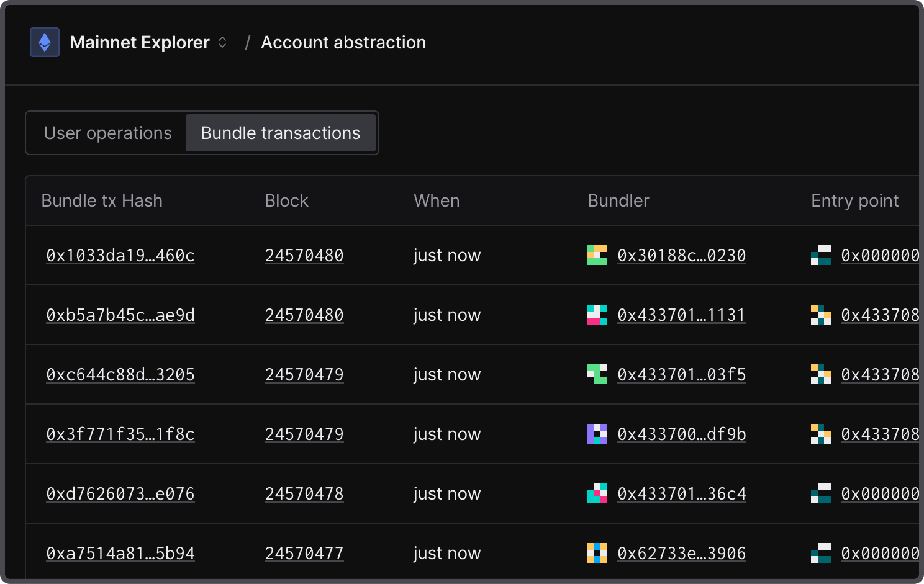The width and height of the screenshot is (924, 584).
Task: Select the Bundle transactions tab
Action: pyautogui.click(x=280, y=133)
